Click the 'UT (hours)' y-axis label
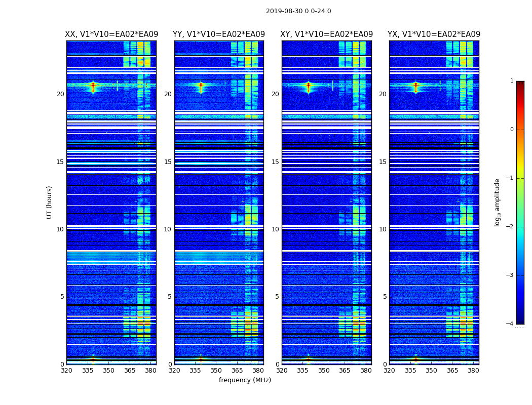This screenshot has height=405, width=532. coord(50,202)
